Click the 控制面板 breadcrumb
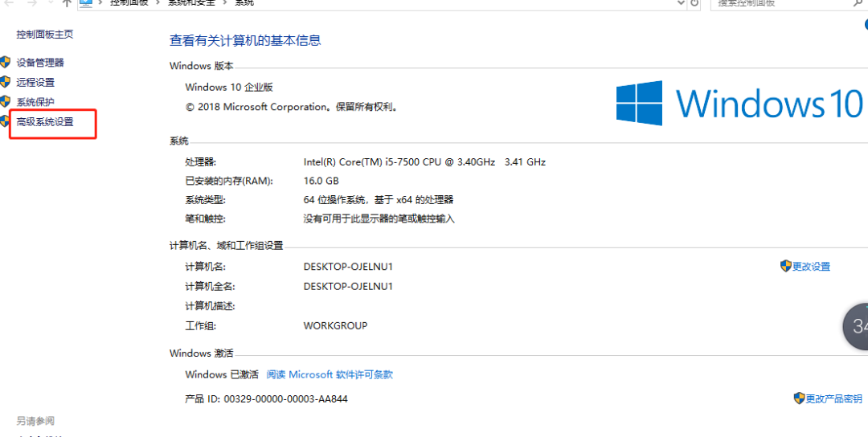 click(127, 2)
